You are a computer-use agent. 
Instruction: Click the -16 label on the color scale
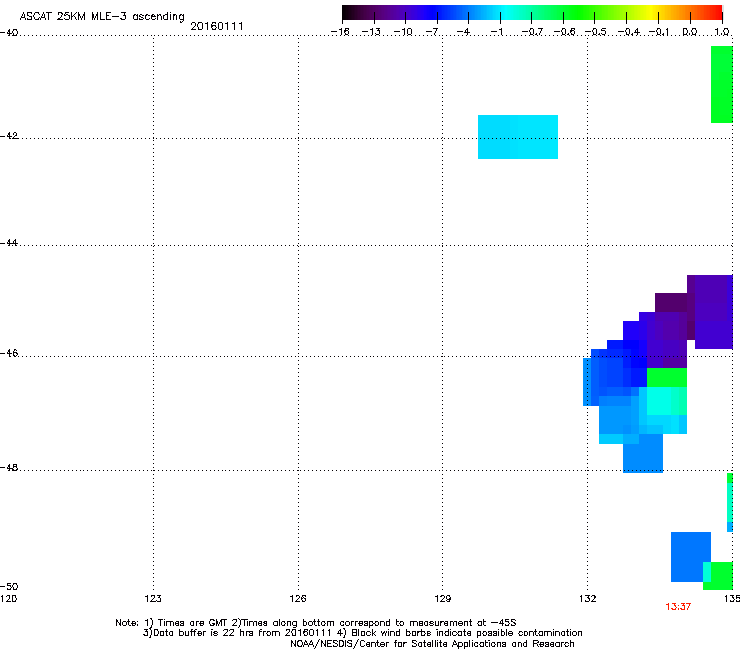(340, 32)
